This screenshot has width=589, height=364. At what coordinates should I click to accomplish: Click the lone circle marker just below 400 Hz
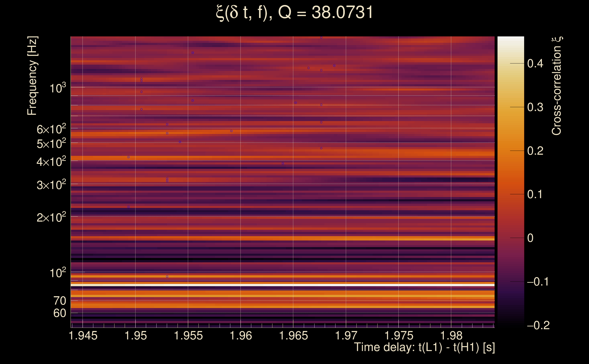[x=283, y=164]
